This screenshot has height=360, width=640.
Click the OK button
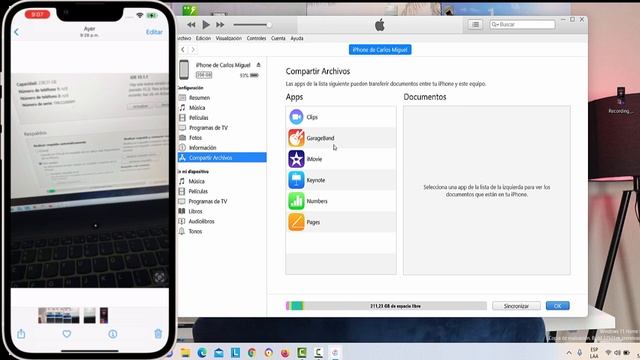558,306
